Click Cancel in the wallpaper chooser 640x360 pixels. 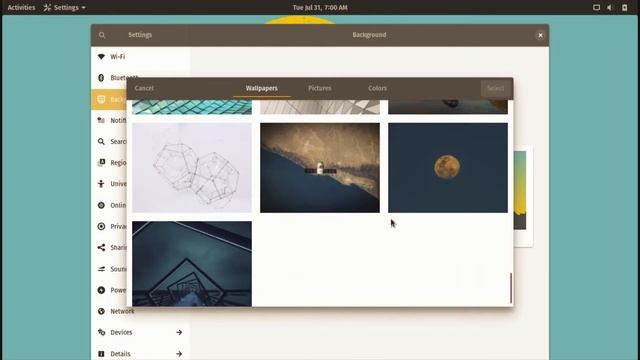click(x=144, y=88)
